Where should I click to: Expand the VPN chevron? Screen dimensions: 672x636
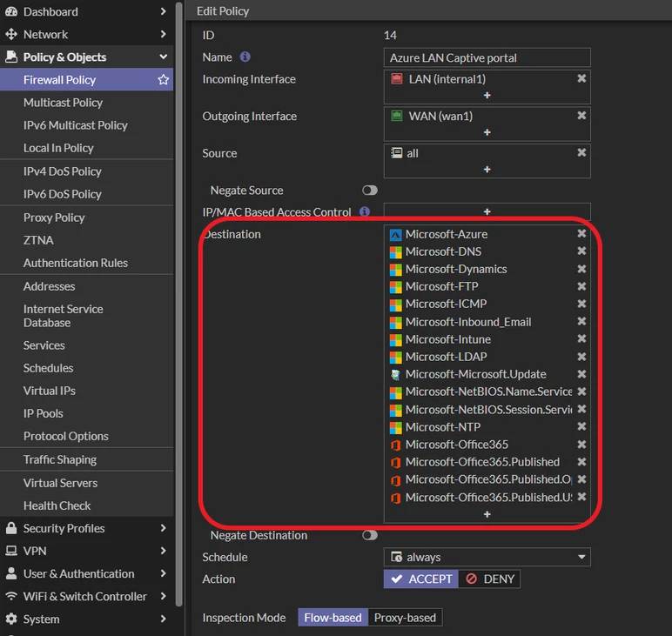point(164,551)
